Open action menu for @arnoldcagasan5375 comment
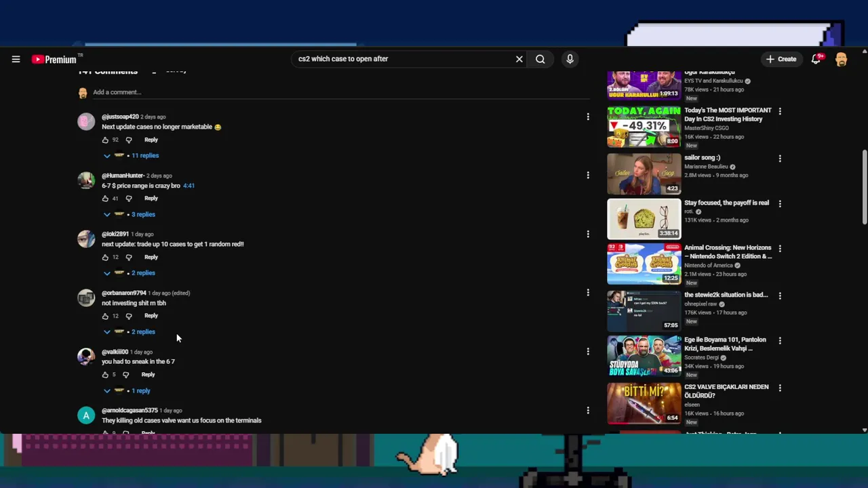This screenshot has height=488, width=868. (x=588, y=410)
